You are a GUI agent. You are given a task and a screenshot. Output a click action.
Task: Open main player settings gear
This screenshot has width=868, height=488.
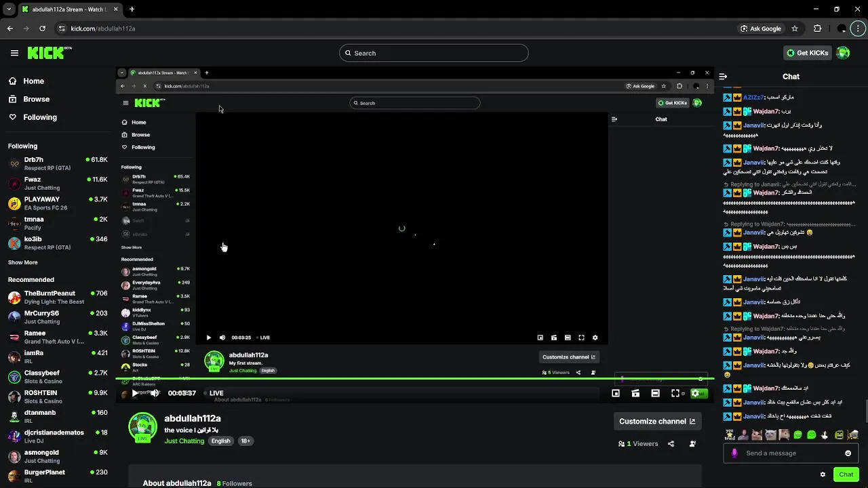695,393
